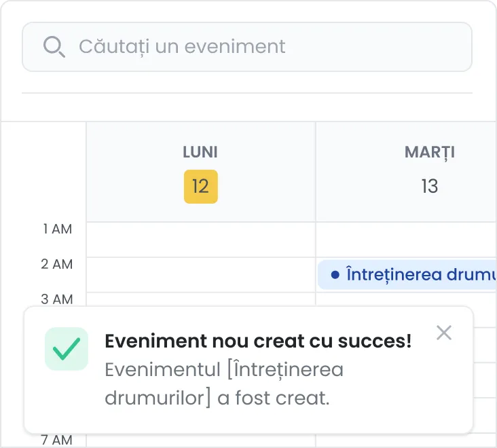Select the highlighted date 12 badge

pos(201,186)
